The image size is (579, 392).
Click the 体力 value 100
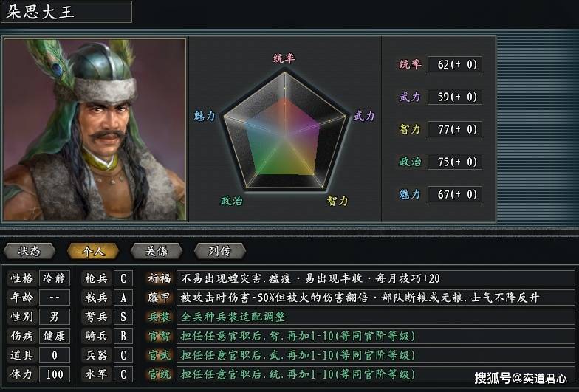pos(55,374)
